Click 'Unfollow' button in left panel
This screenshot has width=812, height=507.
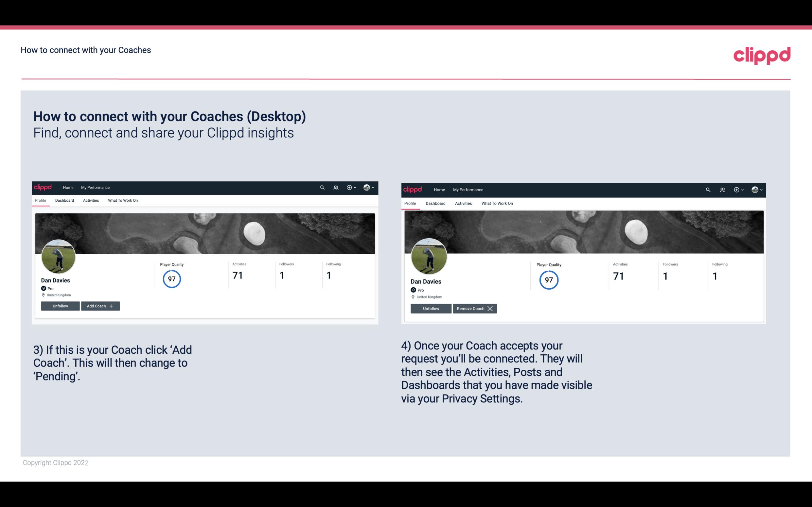click(x=60, y=306)
